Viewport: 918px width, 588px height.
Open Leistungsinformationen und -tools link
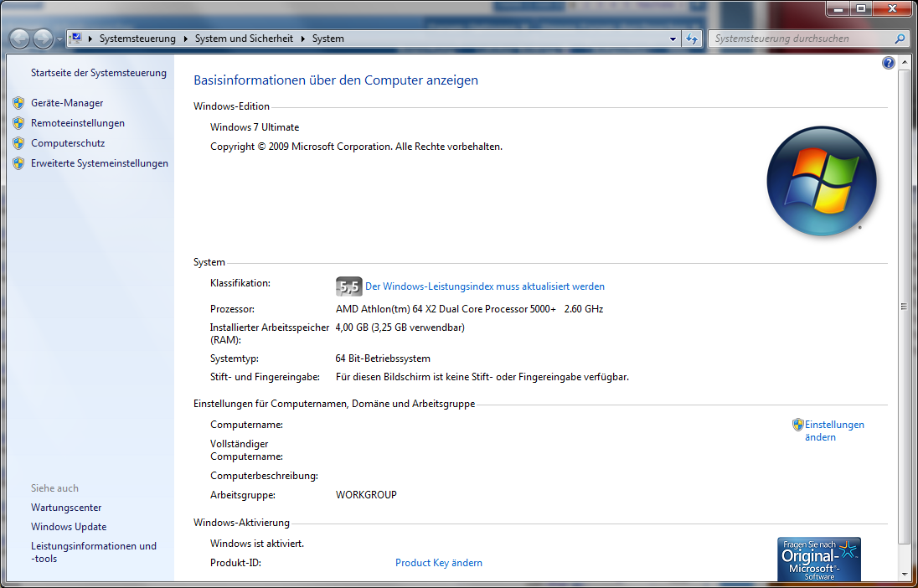click(94, 552)
